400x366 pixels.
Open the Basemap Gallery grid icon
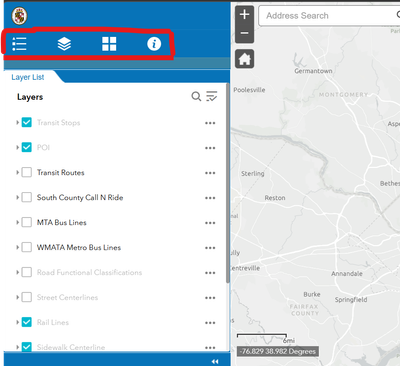(109, 44)
